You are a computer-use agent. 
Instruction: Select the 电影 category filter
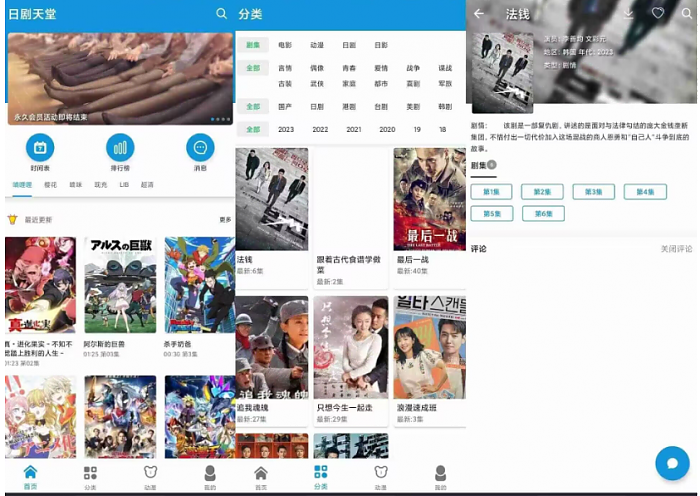[x=285, y=45]
